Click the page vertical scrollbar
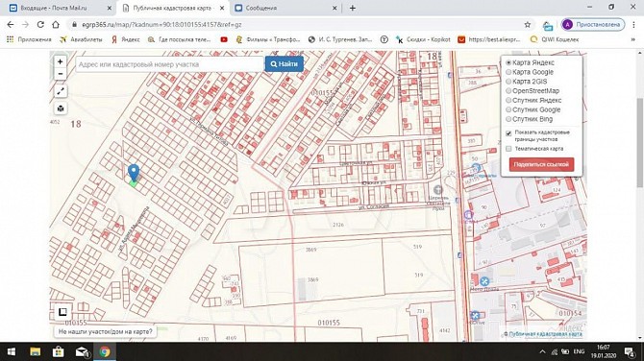The image size is (644, 361). [640, 143]
